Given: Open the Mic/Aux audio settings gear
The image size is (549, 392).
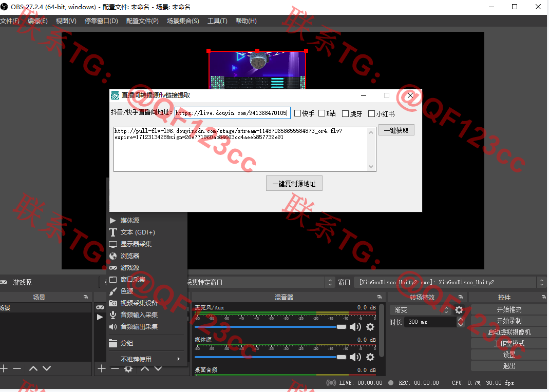Looking at the screenshot, I should pos(370,327).
